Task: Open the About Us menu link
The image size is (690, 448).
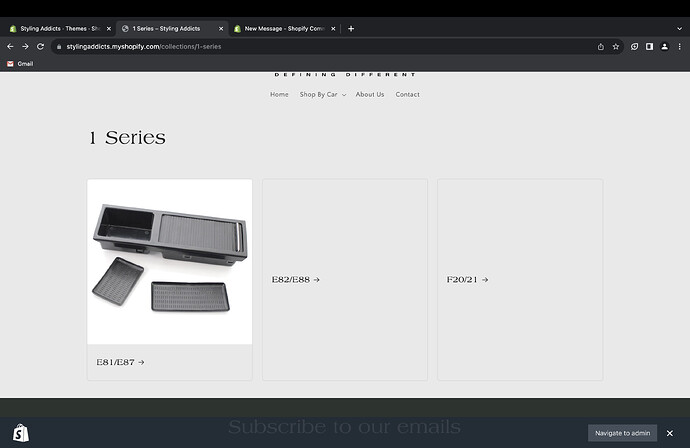Action: pyautogui.click(x=370, y=94)
